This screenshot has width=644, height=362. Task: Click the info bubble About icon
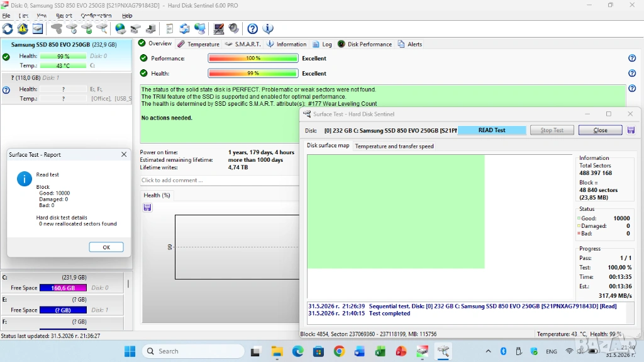(x=268, y=29)
